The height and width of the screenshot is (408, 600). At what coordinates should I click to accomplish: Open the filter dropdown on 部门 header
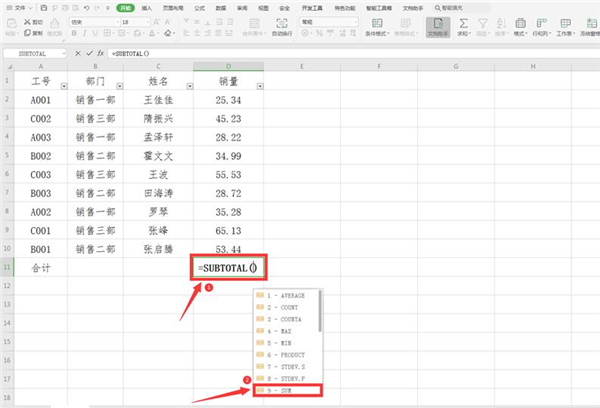120,86
